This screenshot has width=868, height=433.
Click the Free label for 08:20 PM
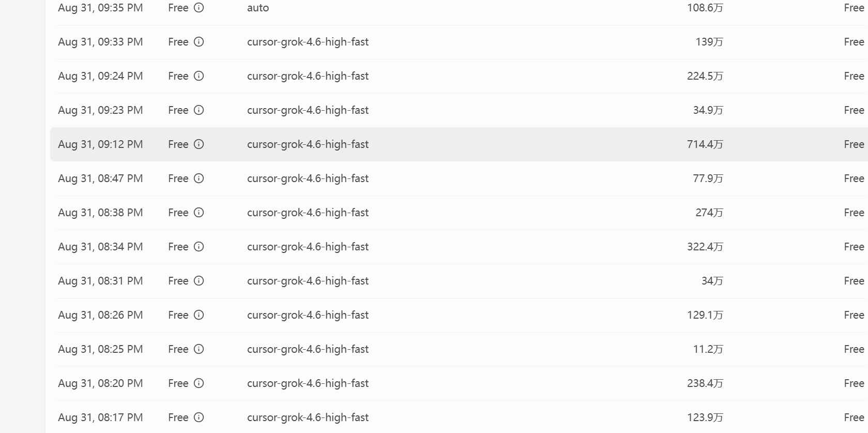click(x=178, y=383)
